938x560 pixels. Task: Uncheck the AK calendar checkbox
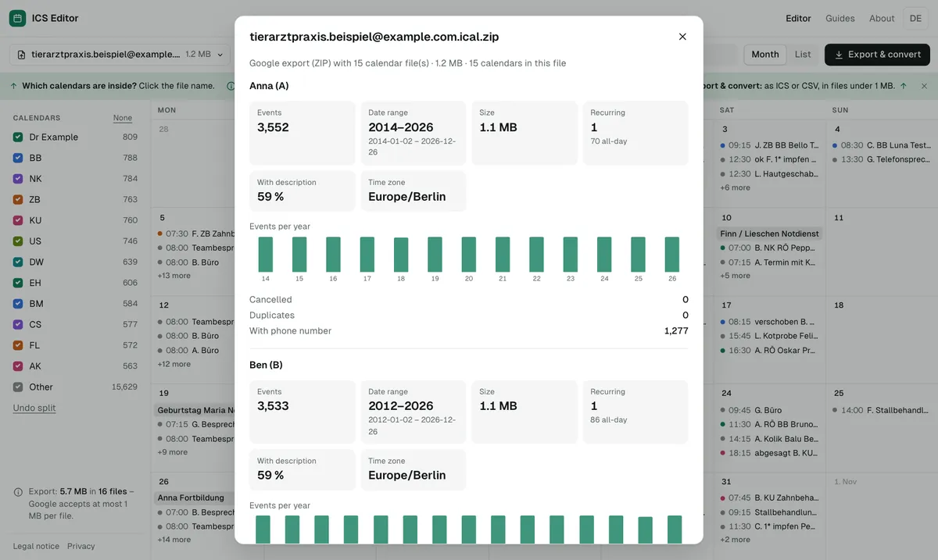pyautogui.click(x=18, y=366)
